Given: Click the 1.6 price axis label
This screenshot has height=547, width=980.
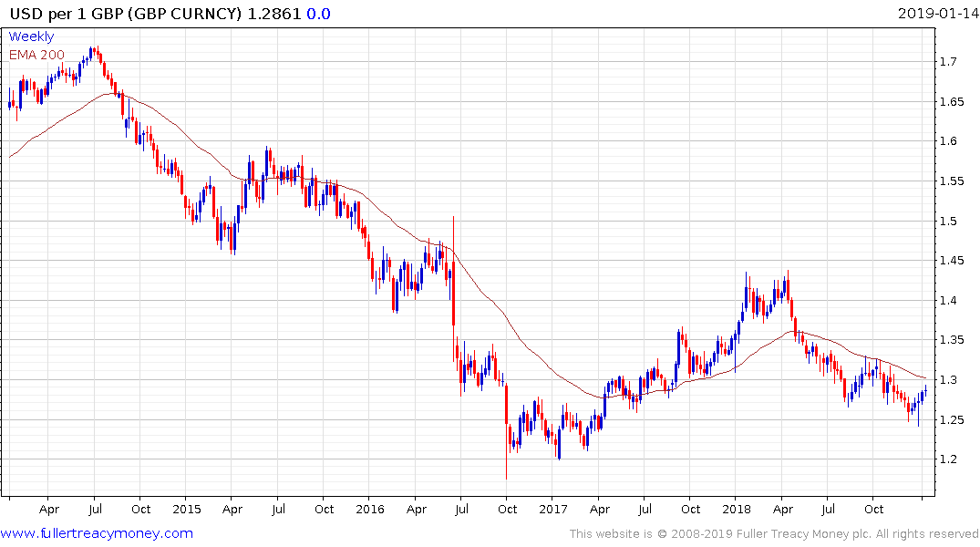Looking at the screenshot, I should [948, 140].
